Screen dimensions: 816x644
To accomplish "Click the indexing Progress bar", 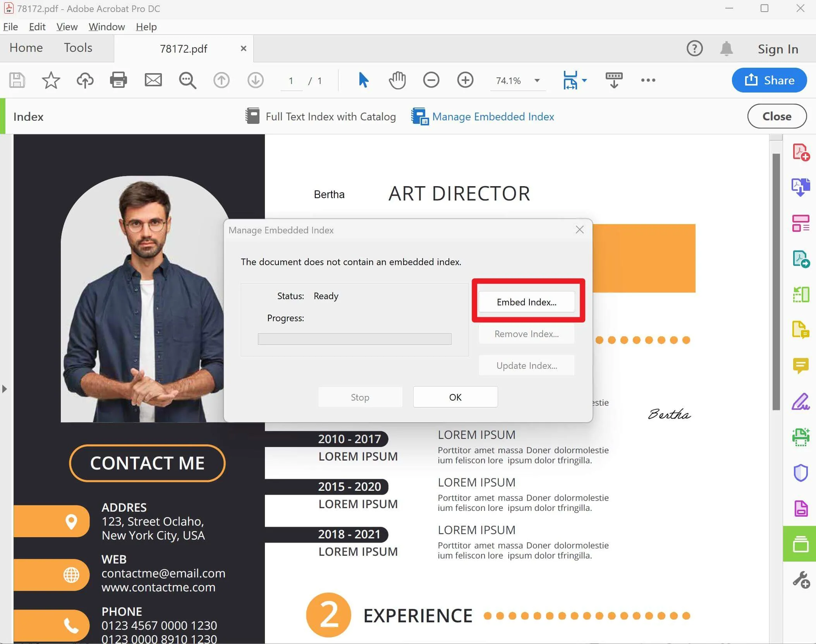I will [354, 338].
